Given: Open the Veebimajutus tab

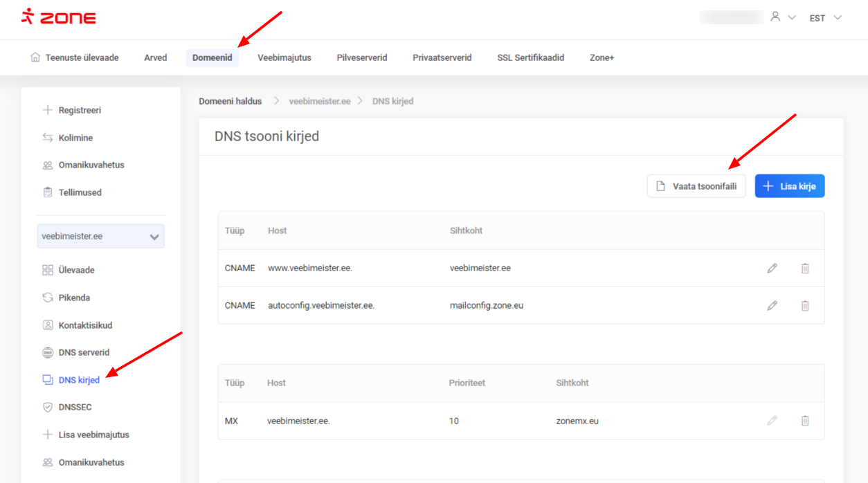Looking at the screenshot, I should pos(284,58).
